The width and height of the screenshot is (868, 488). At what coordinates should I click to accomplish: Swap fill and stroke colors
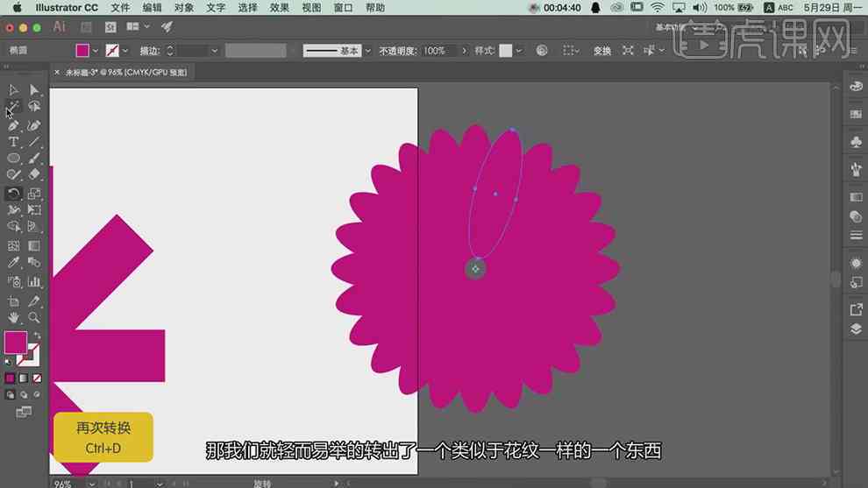coord(37,336)
